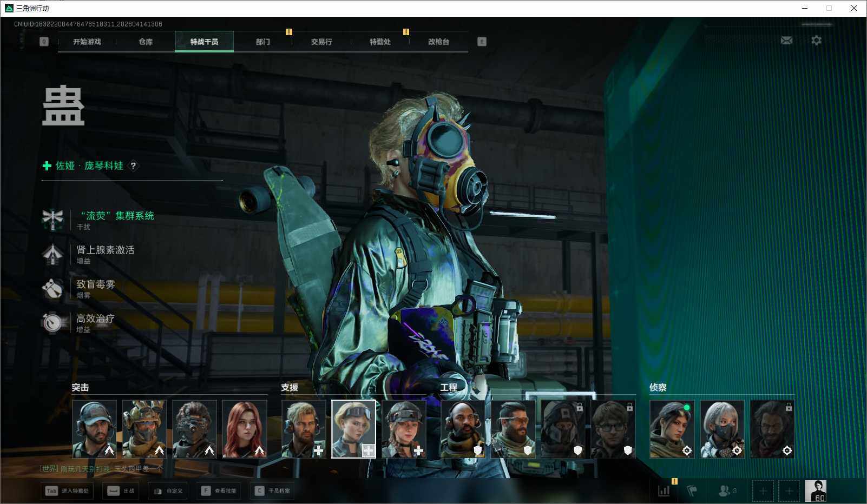
Task: Open the 改枪台 tab
Action: (438, 42)
